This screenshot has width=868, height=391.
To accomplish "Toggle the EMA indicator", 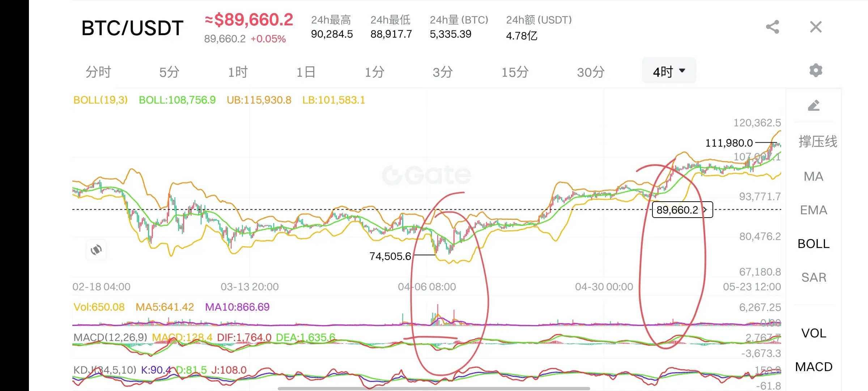I will [813, 210].
